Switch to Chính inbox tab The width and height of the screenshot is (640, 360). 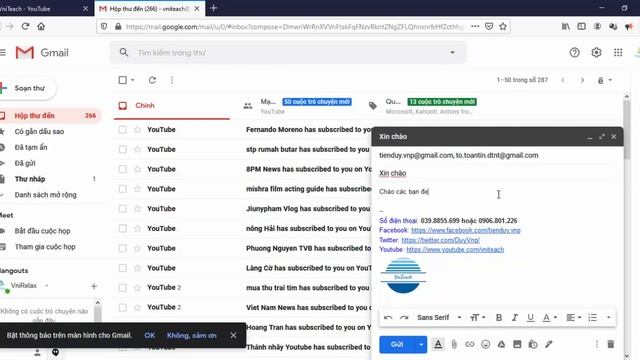[x=171, y=106]
